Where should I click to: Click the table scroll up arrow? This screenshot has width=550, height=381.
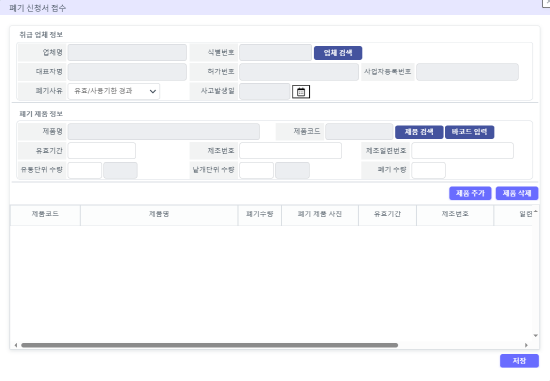tap(536, 212)
